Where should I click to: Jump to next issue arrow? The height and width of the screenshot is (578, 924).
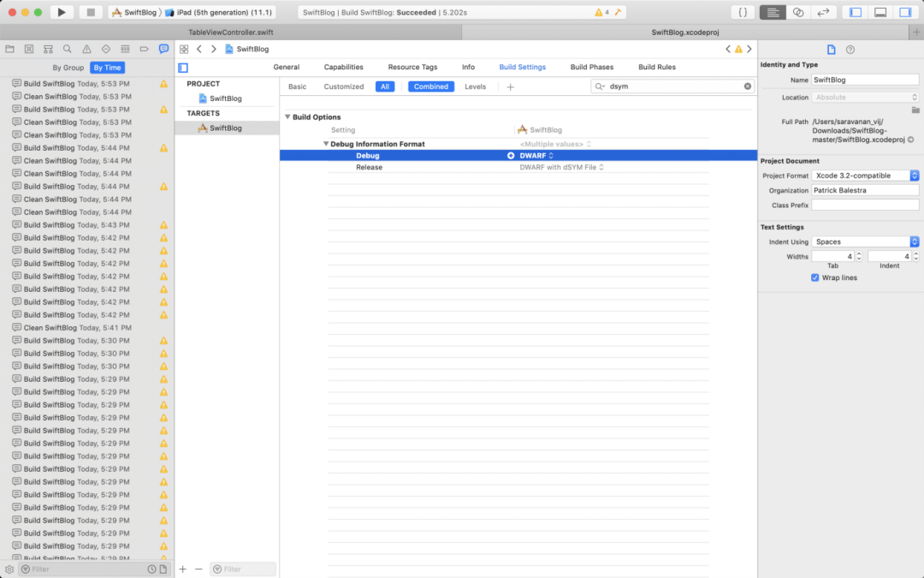click(749, 49)
